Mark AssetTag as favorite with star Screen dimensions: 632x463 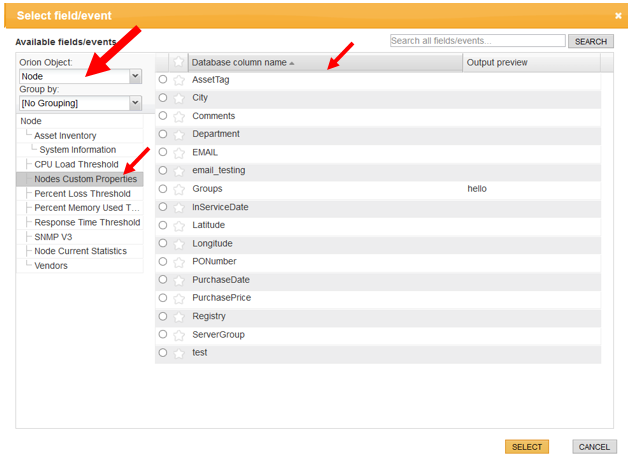tap(179, 80)
